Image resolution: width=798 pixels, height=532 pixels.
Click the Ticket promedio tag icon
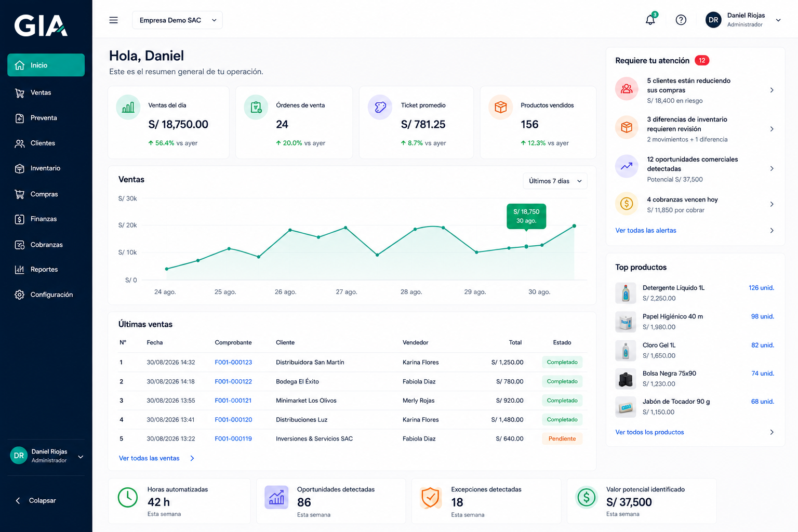tap(380, 107)
